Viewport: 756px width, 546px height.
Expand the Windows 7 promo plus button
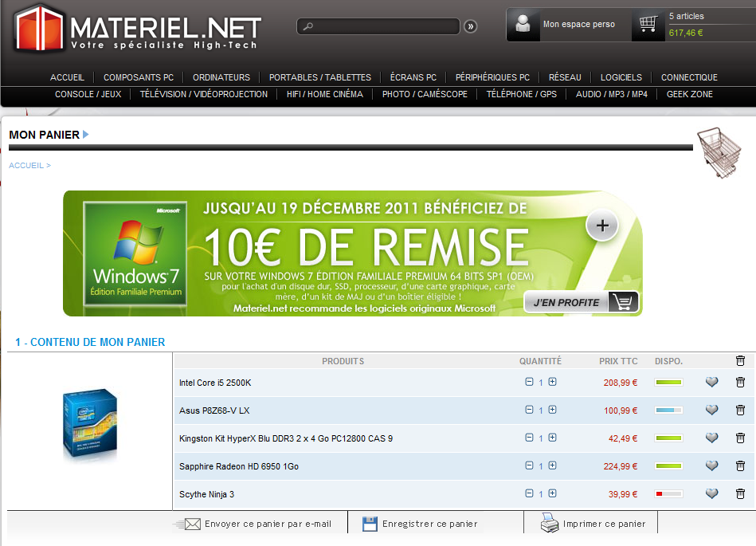click(602, 226)
